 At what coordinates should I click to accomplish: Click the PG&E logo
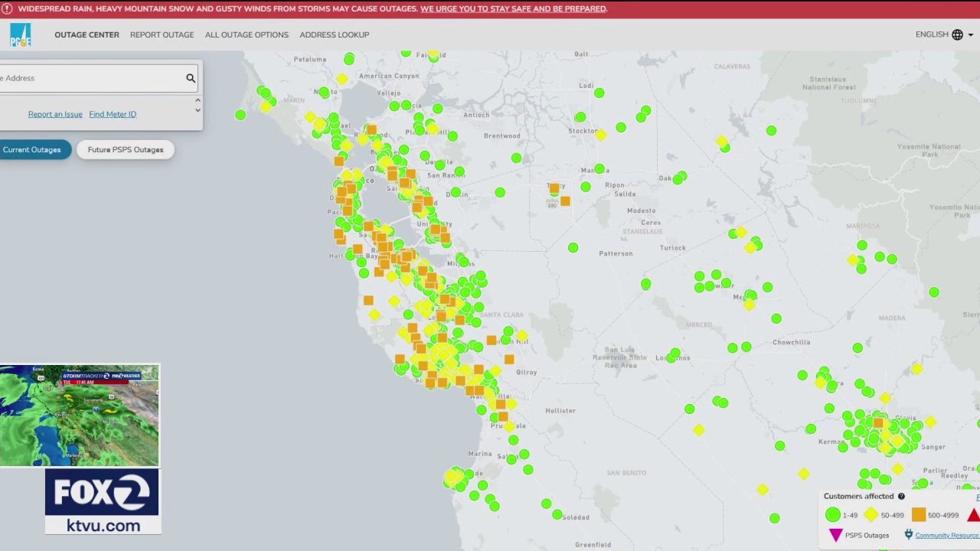point(20,34)
